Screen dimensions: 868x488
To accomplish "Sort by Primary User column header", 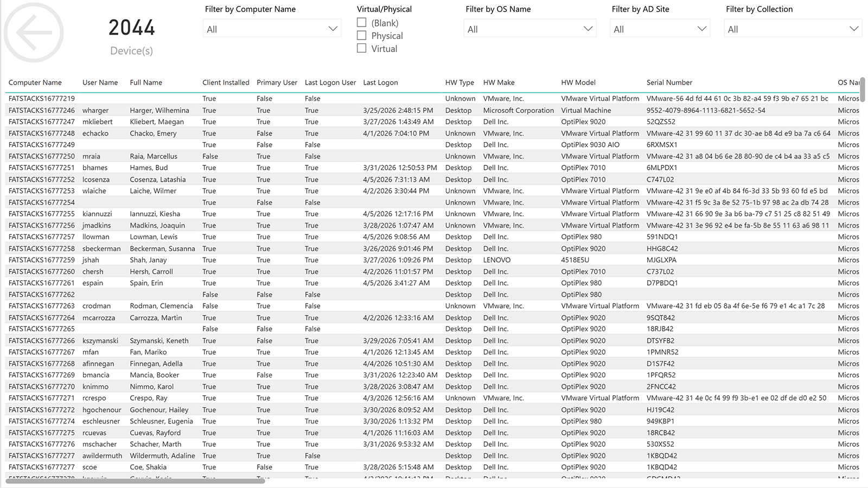I will tap(277, 82).
